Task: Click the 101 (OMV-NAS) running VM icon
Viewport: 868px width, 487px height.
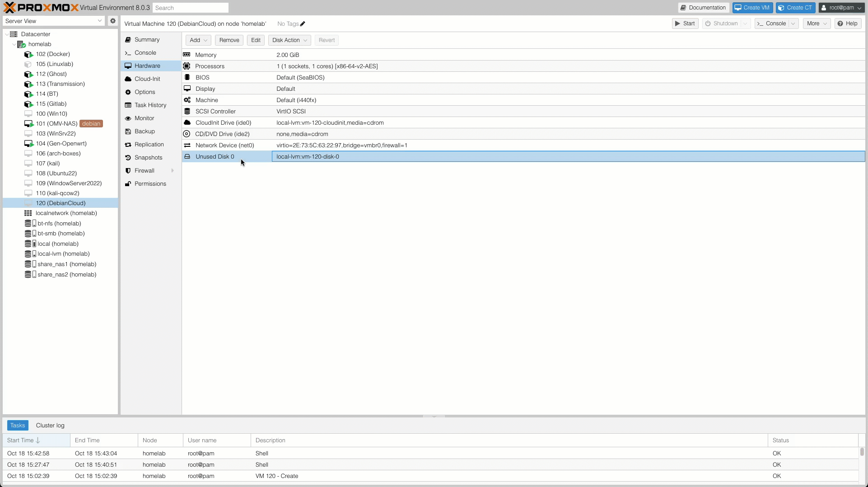Action: 28,124
